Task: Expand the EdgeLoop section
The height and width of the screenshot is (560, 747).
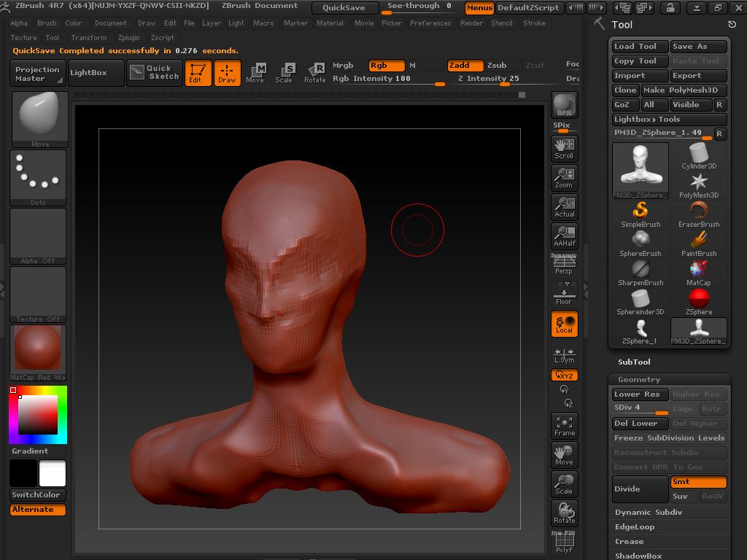Action: [635, 527]
